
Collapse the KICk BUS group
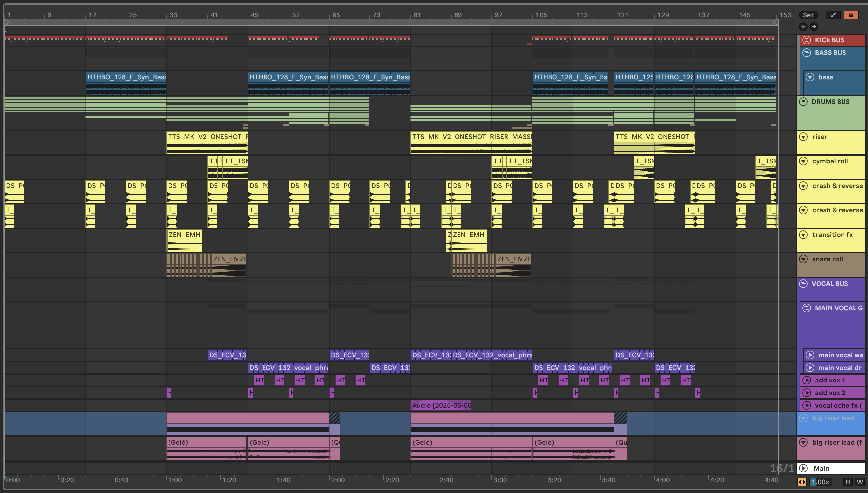(807, 40)
